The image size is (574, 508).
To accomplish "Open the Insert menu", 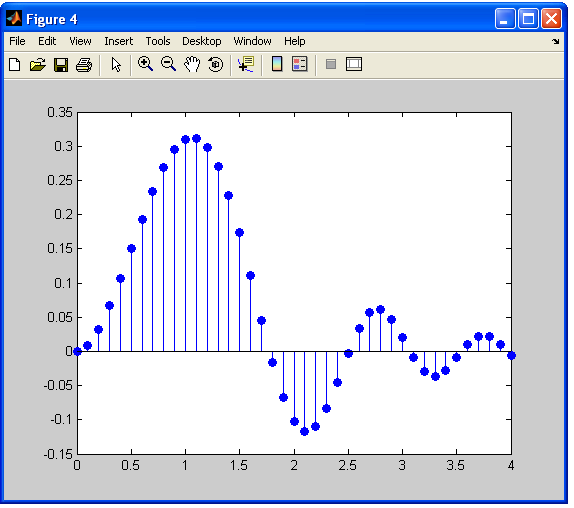I will (119, 41).
